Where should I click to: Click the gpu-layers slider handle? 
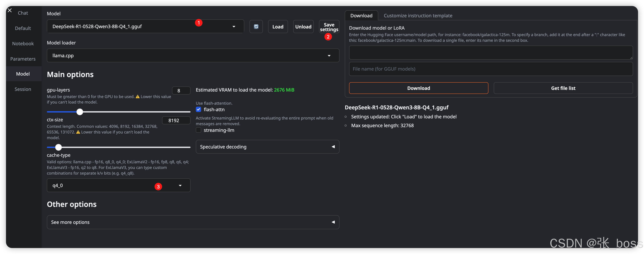point(80,112)
